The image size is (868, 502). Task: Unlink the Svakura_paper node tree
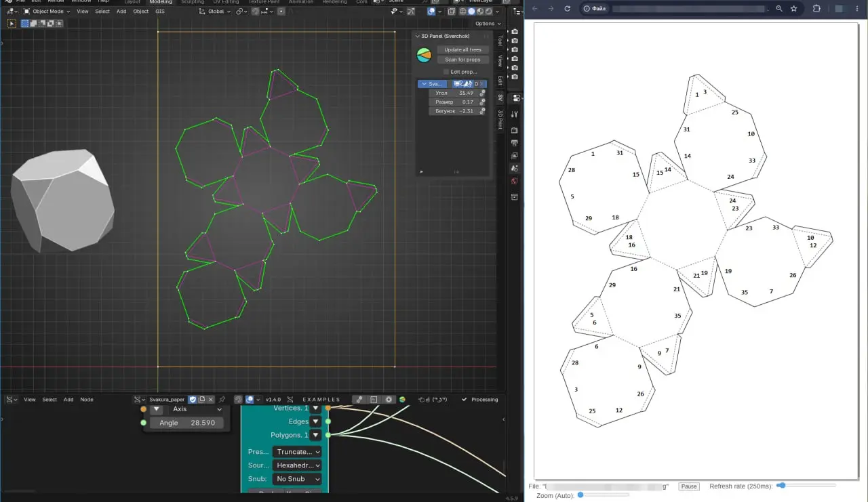[210, 400]
